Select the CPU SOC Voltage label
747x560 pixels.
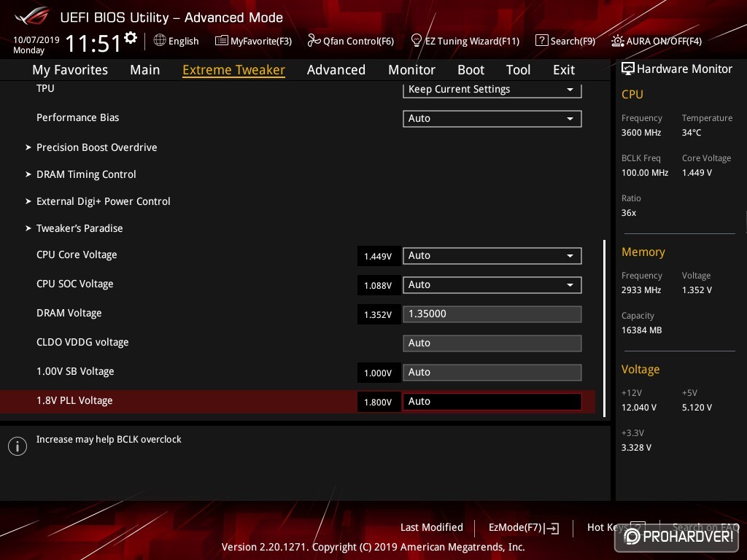[75, 284]
